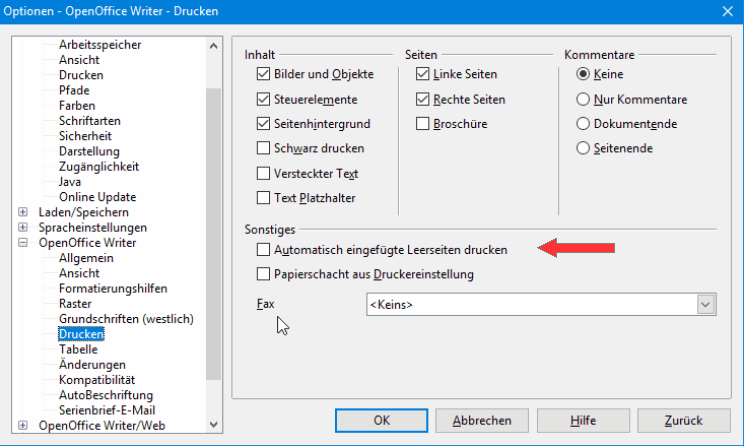Select Nur Kommentare radio button
744x447 pixels.
coord(583,99)
